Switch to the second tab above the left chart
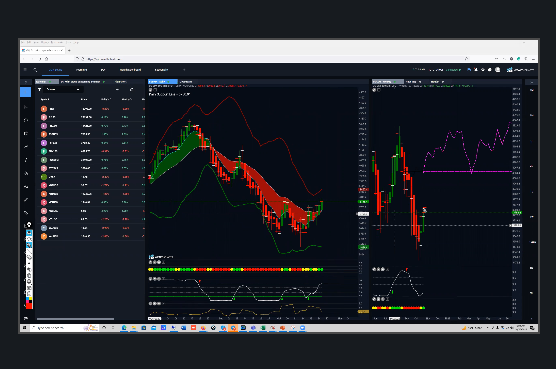 click(186, 82)
